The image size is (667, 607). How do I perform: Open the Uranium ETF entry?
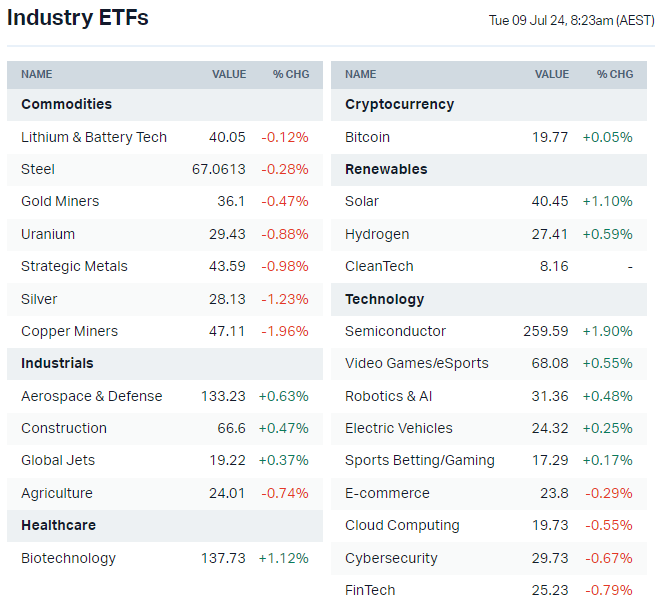[x=48, y=234]
